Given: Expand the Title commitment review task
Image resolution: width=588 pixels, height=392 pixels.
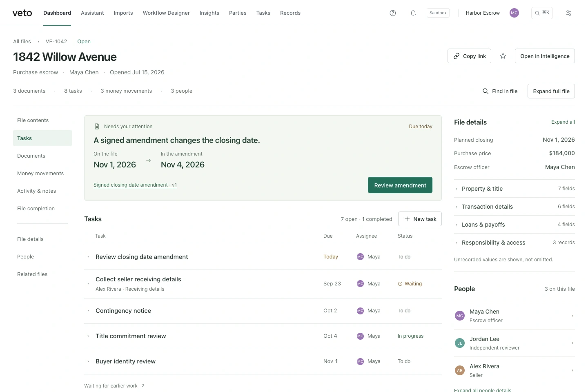Looking at the screenshot, I should tap(88, 336).
